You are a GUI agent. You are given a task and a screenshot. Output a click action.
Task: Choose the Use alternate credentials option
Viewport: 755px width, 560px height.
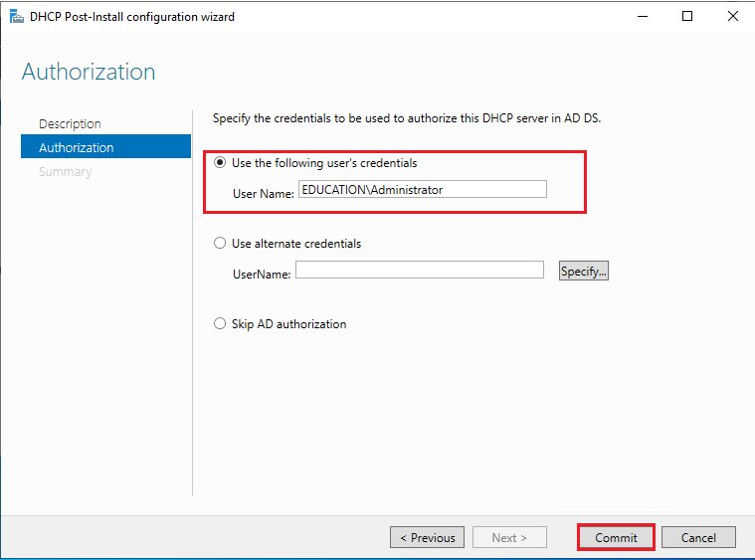pos(220,243)
